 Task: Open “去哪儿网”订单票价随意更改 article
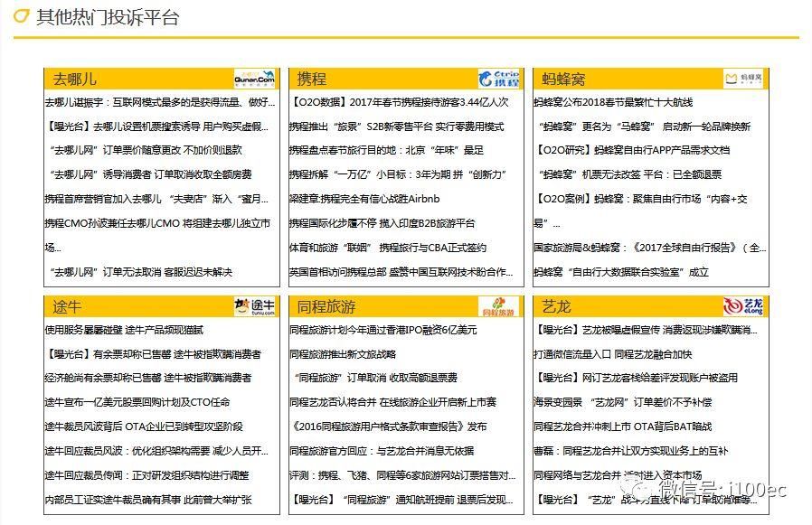(146, 150)
